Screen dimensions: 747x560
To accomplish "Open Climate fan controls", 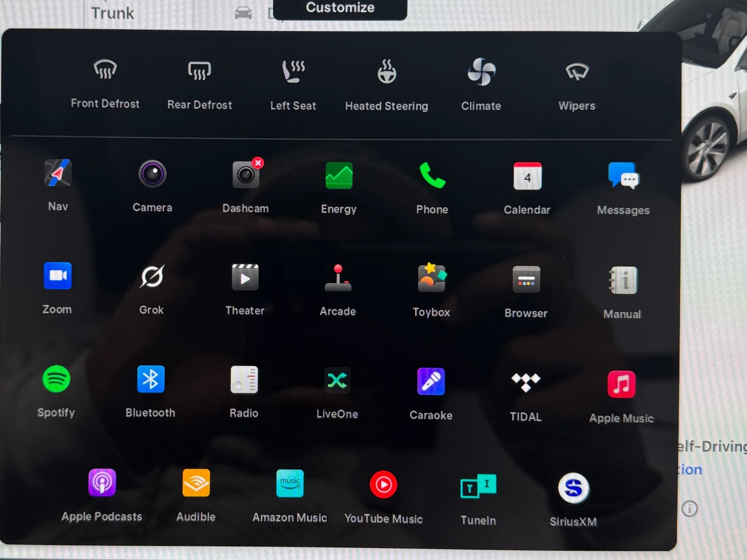I will (481, 72).
